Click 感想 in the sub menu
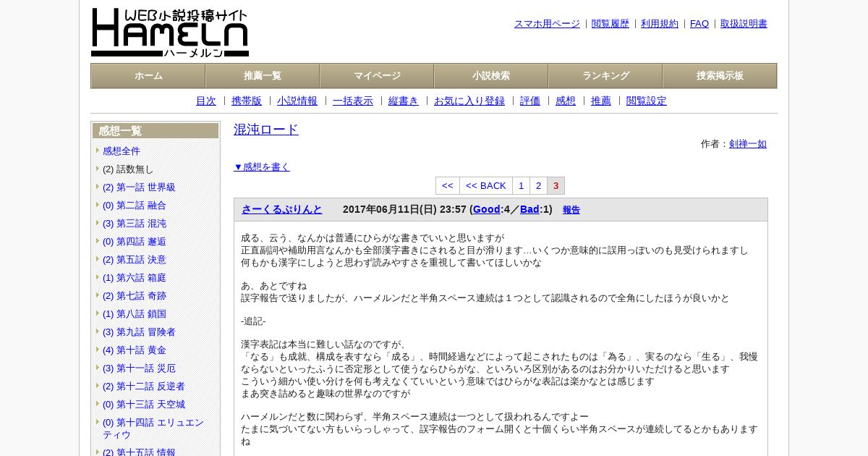The height and width of the screenshot is (456, 868). (x=566, y=101)
